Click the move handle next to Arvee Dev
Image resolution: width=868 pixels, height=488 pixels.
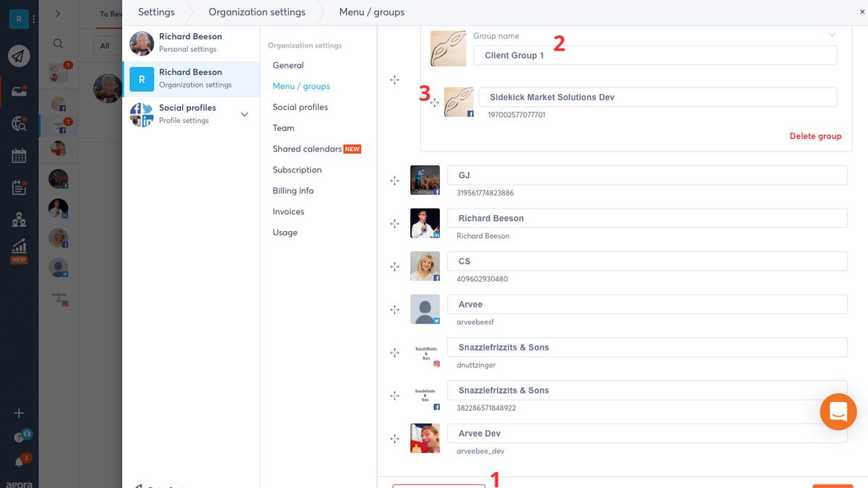coord(395,439)
